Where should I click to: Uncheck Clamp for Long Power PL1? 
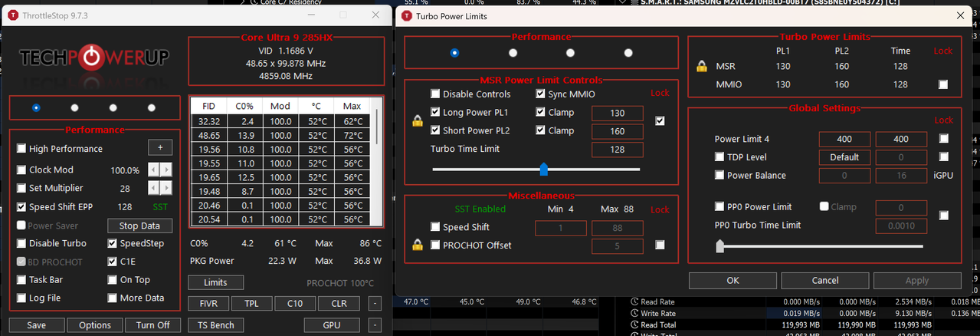pos(540,112)
